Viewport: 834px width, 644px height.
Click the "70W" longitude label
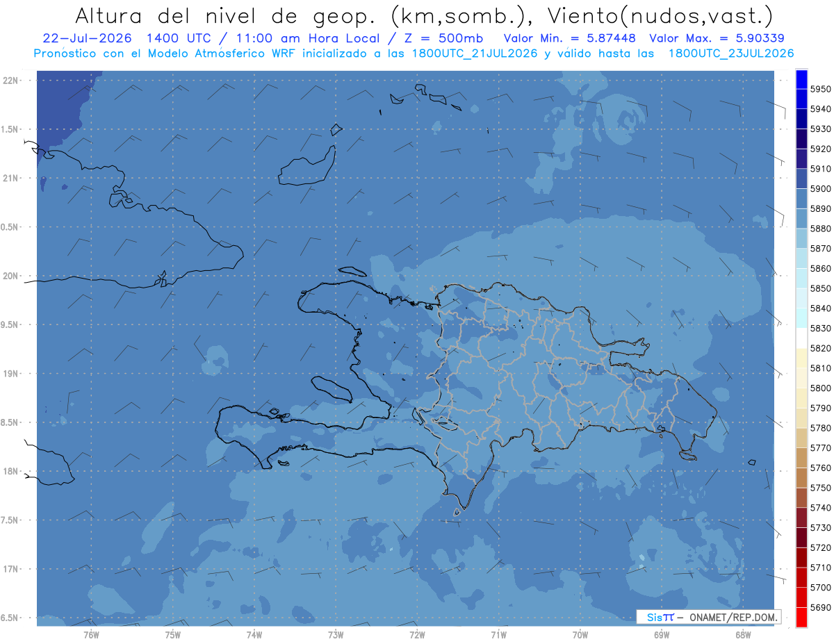pos(580,635)
